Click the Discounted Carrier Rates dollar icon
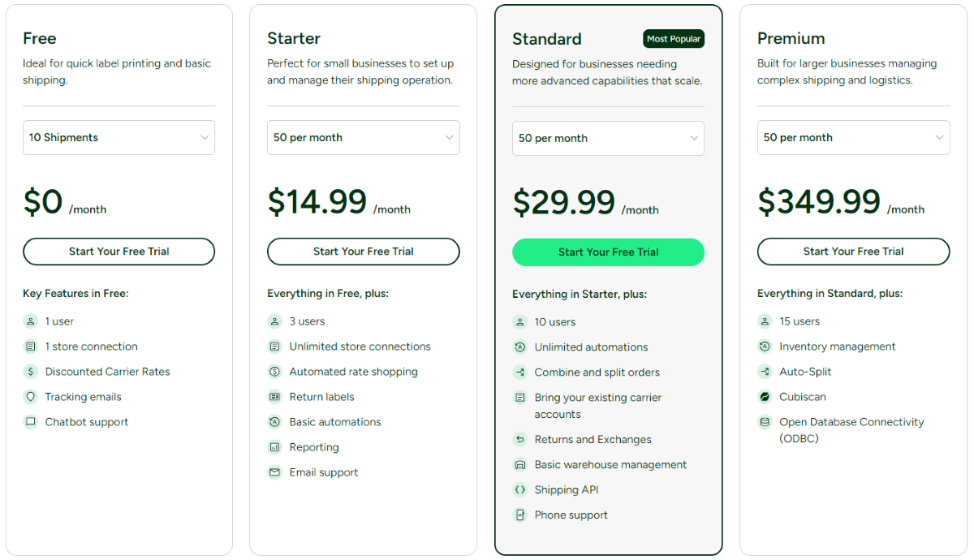Viewport: 974px width, 560px height. click(x=31, y=372)
